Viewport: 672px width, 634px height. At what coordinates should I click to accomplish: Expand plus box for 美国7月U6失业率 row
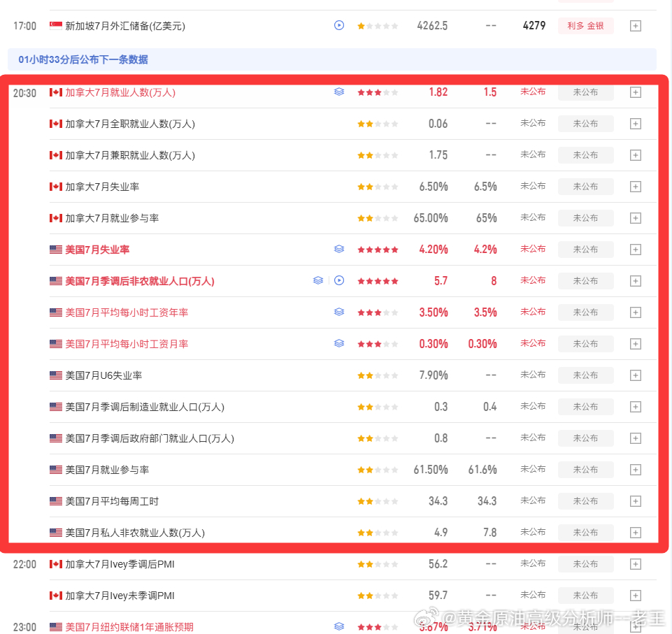(x=636, y=375)
